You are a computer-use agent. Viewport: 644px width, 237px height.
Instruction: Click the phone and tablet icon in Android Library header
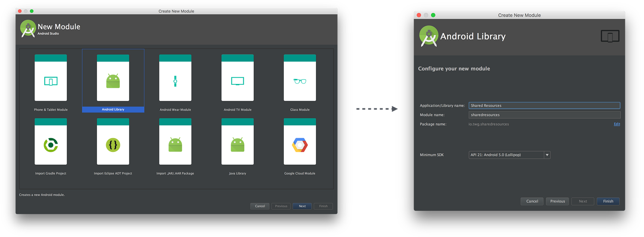(x=610, y=36)
